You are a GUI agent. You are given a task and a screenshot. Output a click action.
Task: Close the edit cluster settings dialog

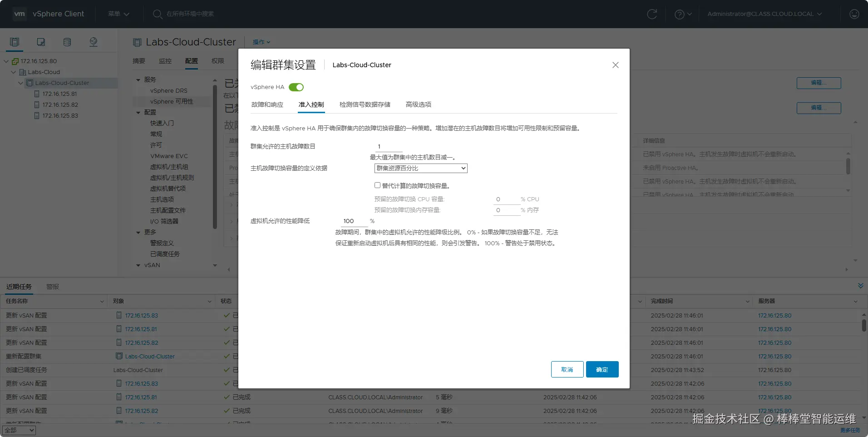616,65
